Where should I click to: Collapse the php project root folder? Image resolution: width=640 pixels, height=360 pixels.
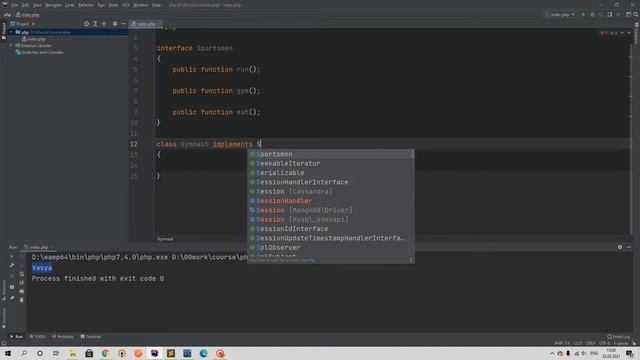[11, 32]
